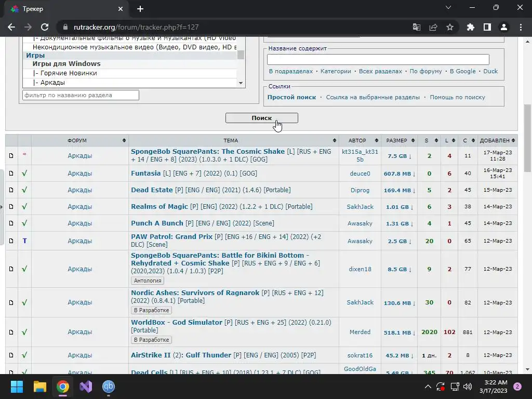Search По форуму link

point(426,71)
